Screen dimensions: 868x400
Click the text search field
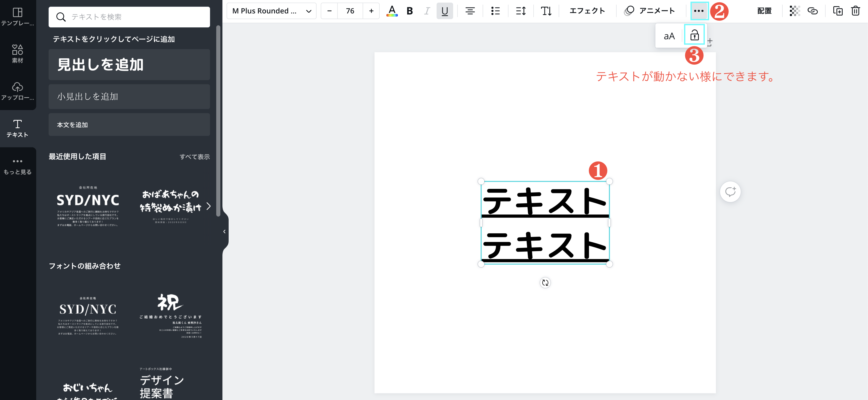pos(129,17)
